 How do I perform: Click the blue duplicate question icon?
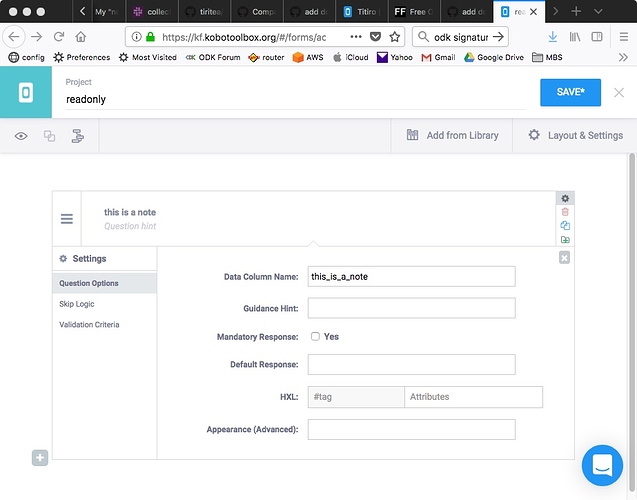[565, 226]
